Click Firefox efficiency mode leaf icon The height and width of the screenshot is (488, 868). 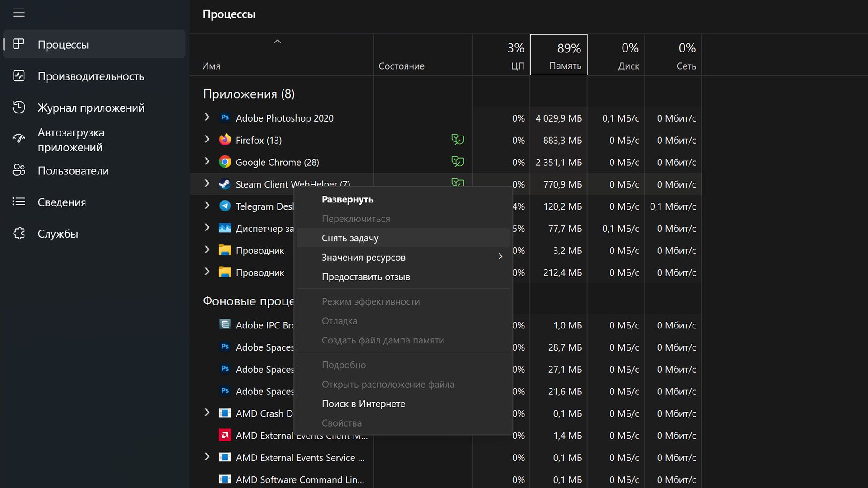click(458, 140)
